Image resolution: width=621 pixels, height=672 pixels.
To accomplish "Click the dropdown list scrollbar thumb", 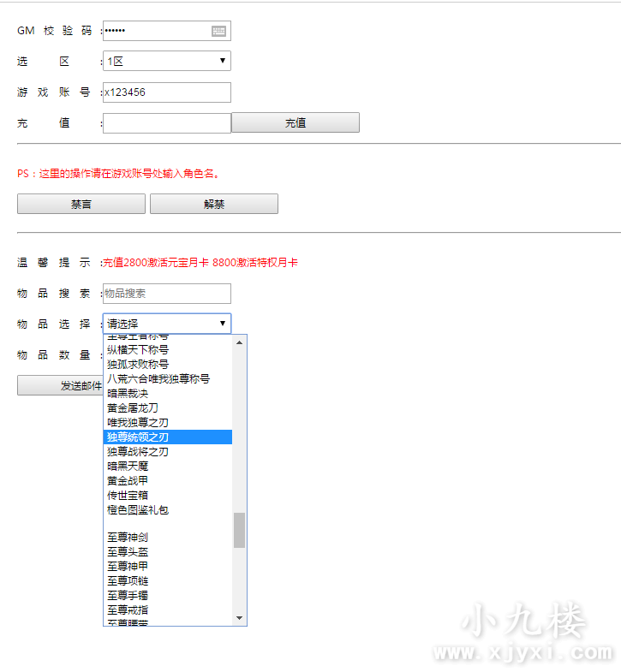I will (x=239, y=530).
